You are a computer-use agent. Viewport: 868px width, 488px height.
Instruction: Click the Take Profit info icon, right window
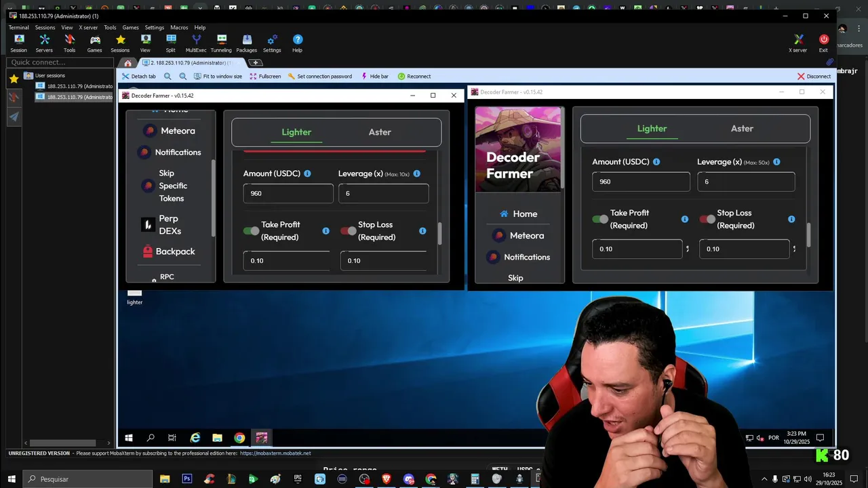(x=685, y=219)
